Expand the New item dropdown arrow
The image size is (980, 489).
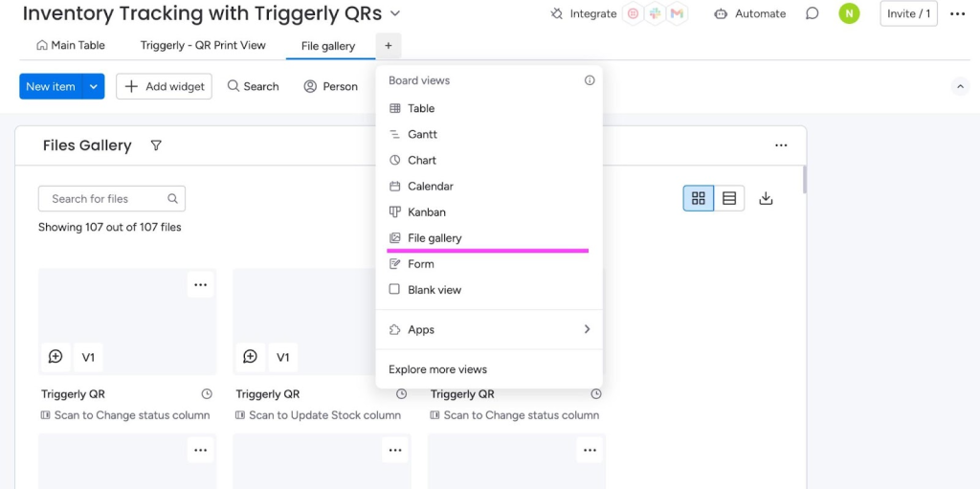pos(94,86)
